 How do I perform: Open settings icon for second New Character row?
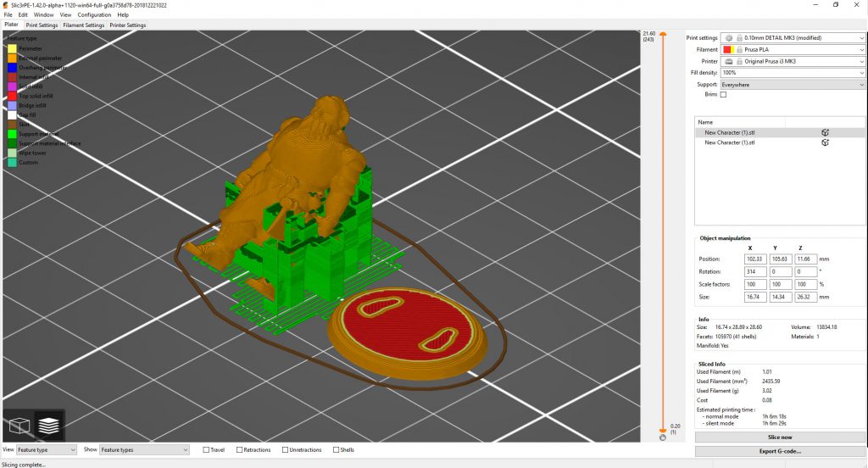pos(825,142)
